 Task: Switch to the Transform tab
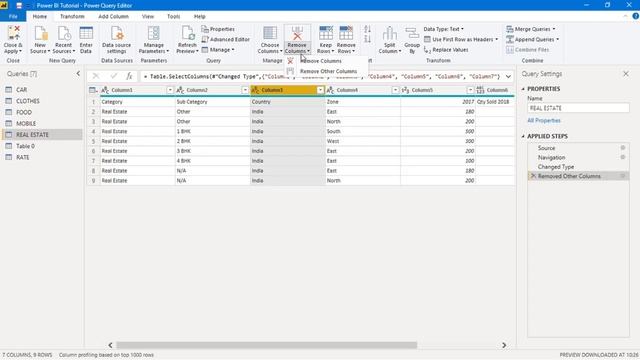click(72, 16)
